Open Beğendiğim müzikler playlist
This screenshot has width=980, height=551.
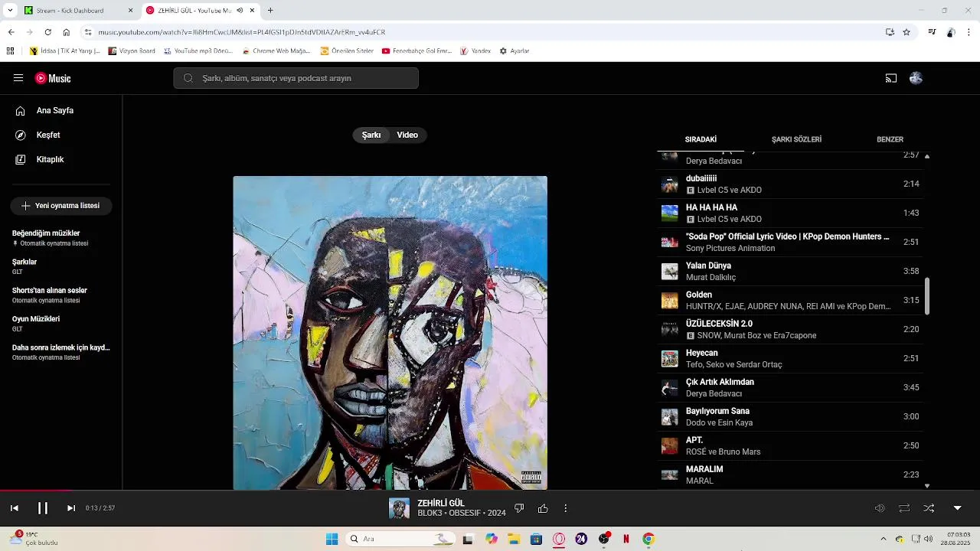[x=61, y=238]
